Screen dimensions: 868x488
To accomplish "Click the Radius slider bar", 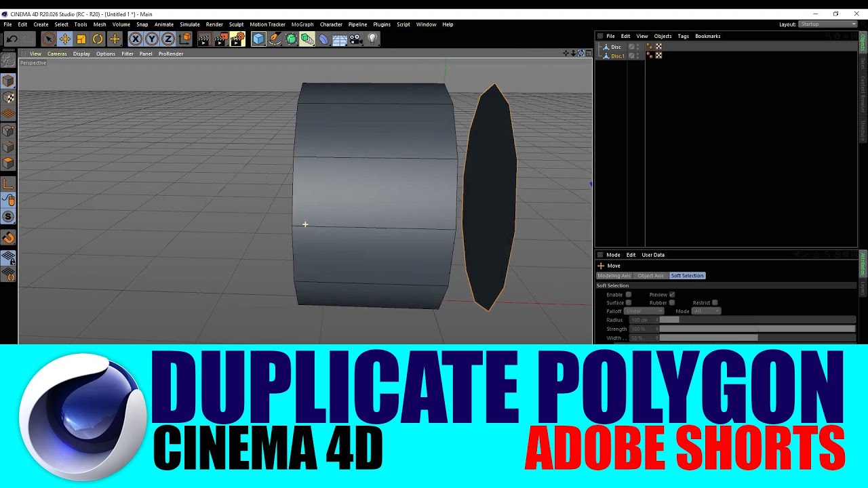I will (x=757, y=320).
